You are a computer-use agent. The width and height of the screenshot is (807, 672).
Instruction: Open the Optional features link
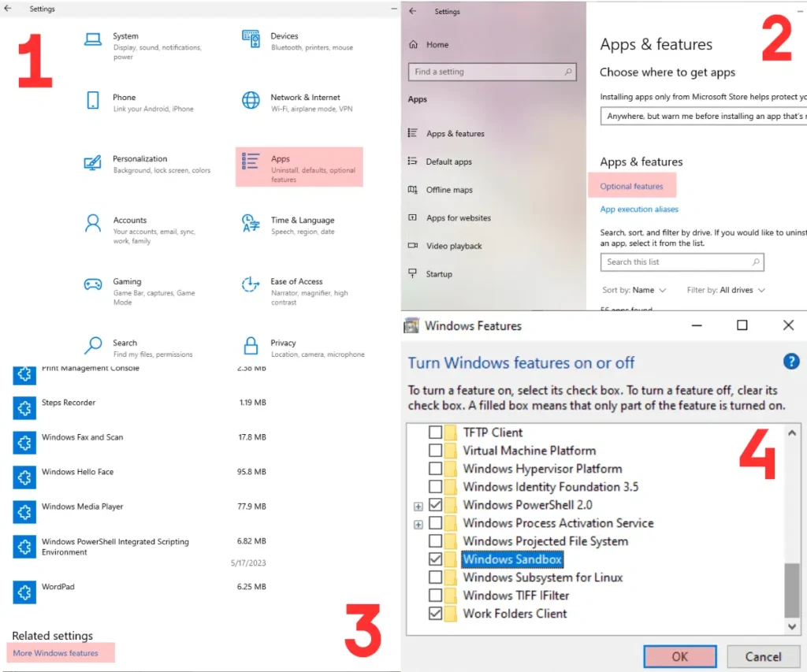(631, 186)
